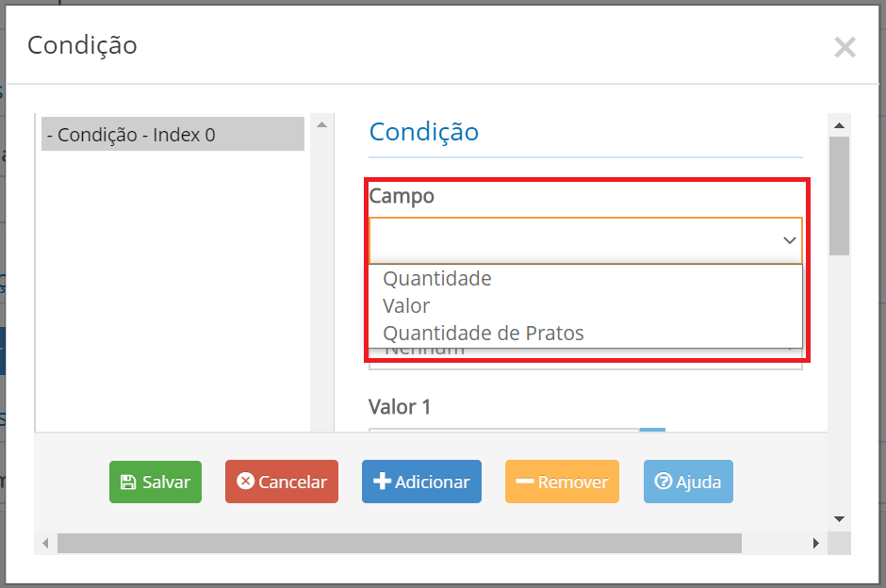886x588 pixels.
Task: Click the Remover button
Action: [x=562, y=482]
